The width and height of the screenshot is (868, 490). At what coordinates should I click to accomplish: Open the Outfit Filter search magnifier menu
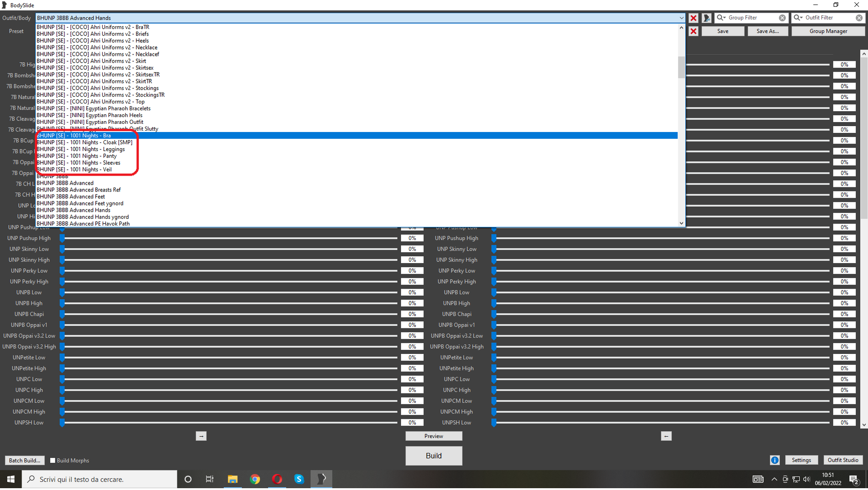point(798,18)
